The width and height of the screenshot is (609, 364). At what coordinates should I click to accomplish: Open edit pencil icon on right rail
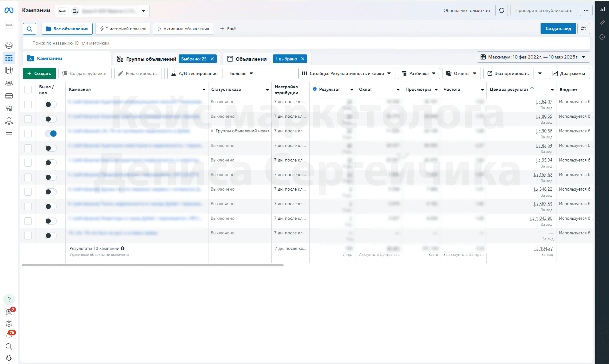coord(602,23)
